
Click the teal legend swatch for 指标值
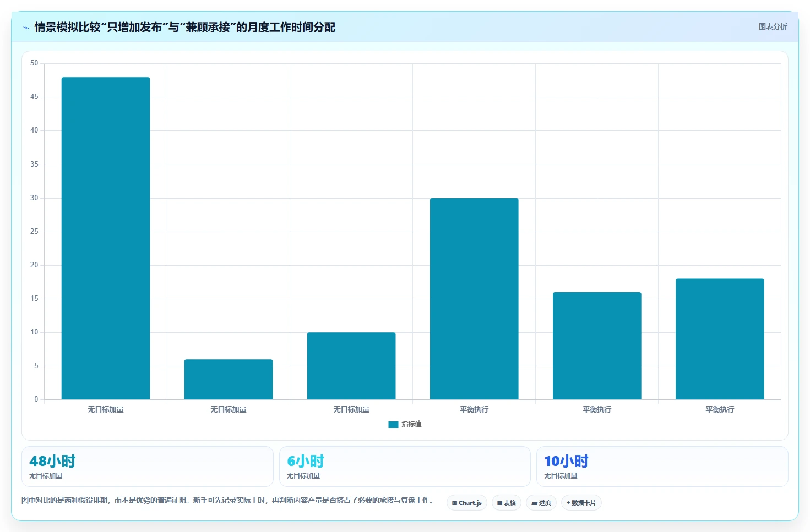(393, 424)
